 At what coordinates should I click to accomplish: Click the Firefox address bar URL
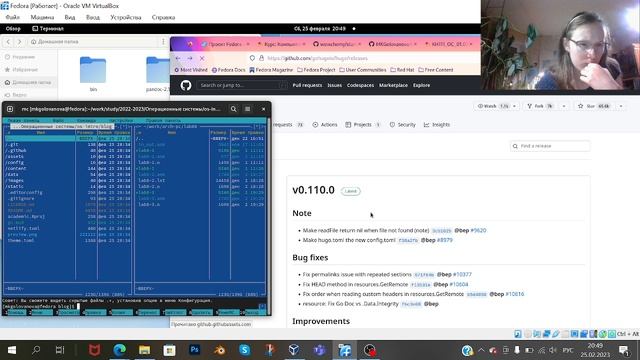tap(318, 58)
